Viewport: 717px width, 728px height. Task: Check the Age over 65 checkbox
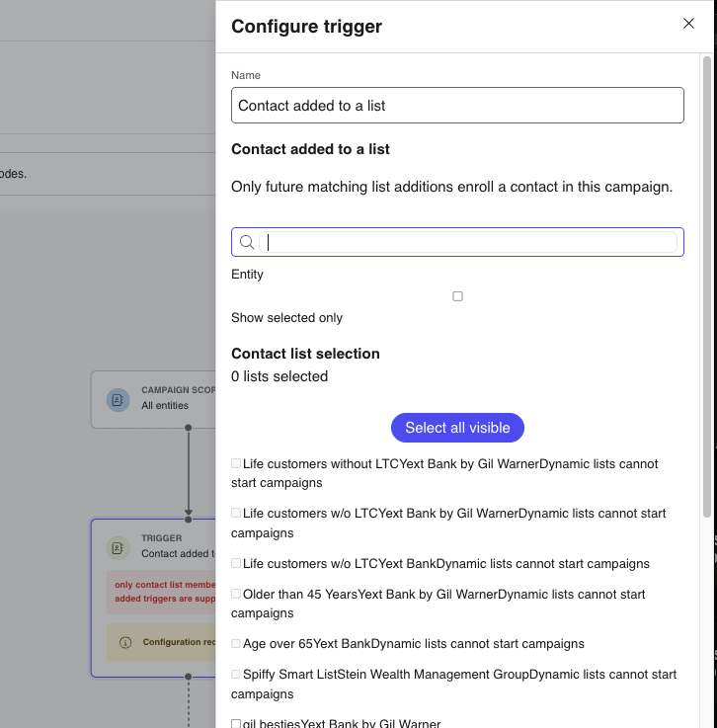pyautogui.click(x=236, y=643)
